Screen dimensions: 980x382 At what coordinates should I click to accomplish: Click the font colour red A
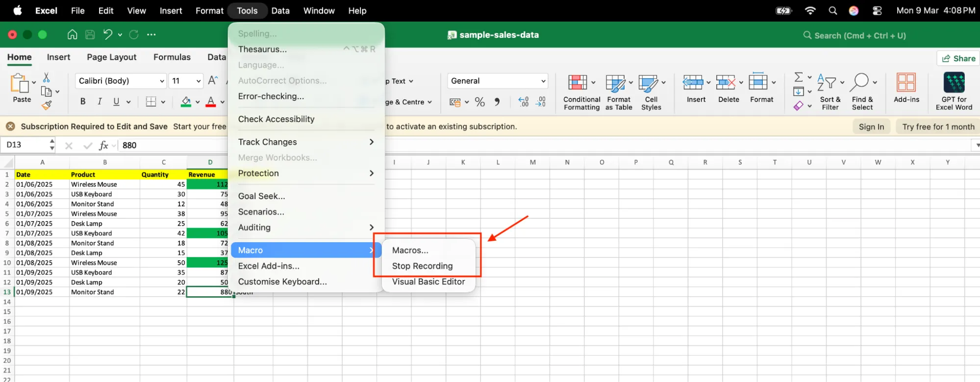click(211, 102)
